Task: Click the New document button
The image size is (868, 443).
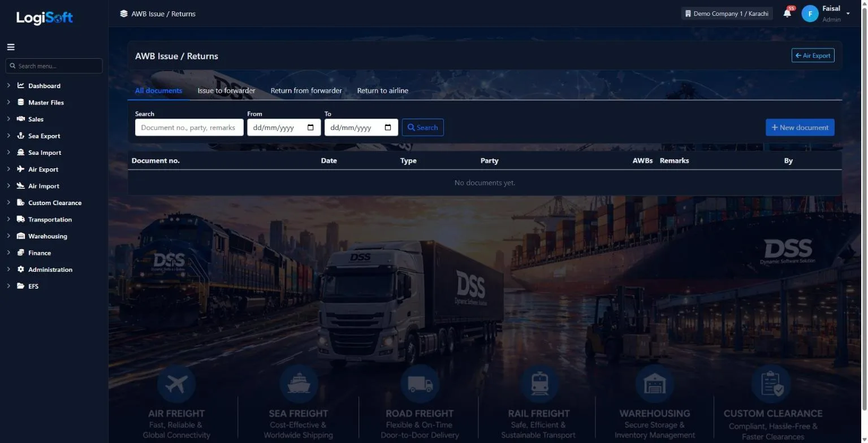Action: 800,127
